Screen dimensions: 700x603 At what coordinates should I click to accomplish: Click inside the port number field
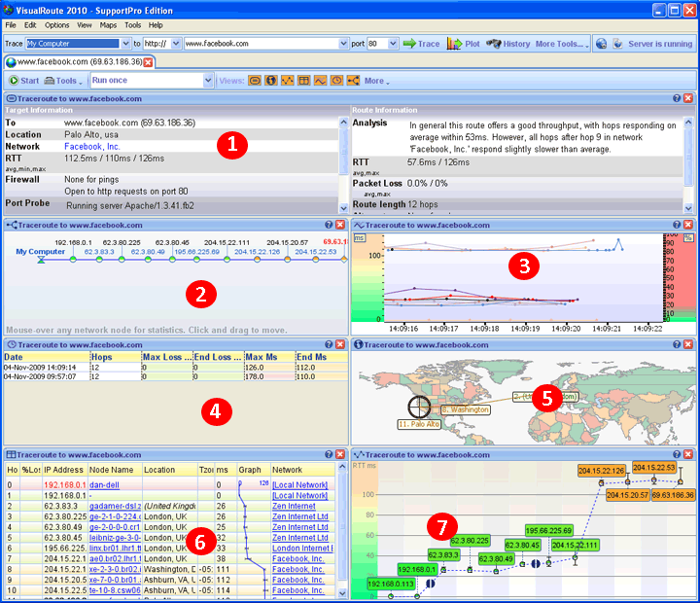(x=377, y=44)
